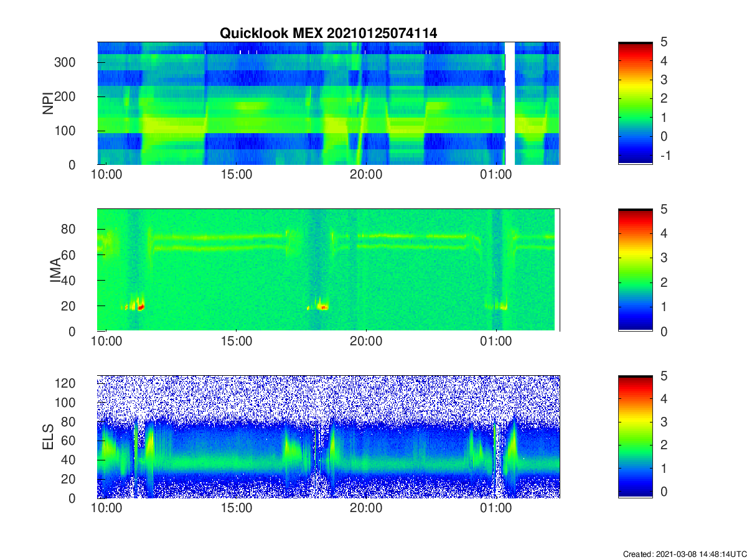Click the 3 label on ELS colorbar
The image size is (747, 560).
tap(663, 422)
